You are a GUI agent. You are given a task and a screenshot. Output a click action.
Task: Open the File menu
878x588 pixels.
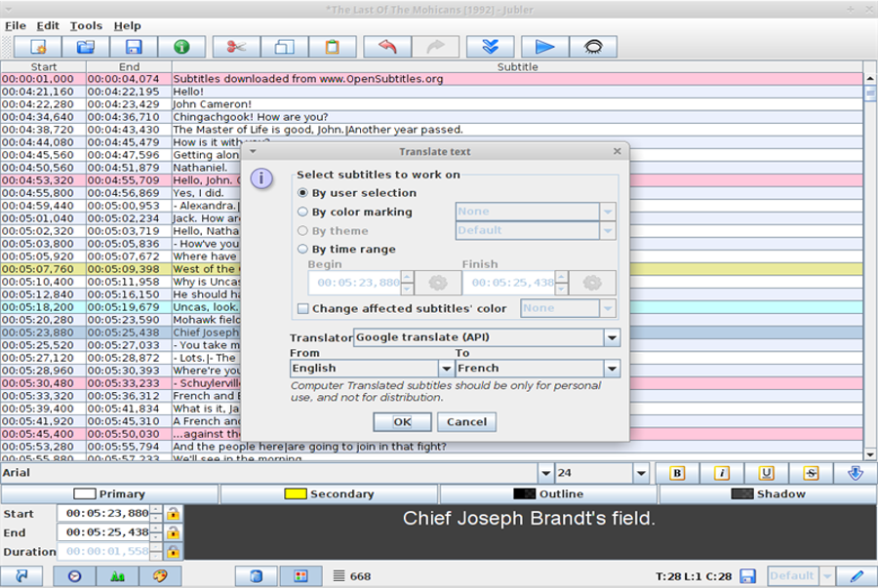[x=15, y=25]
